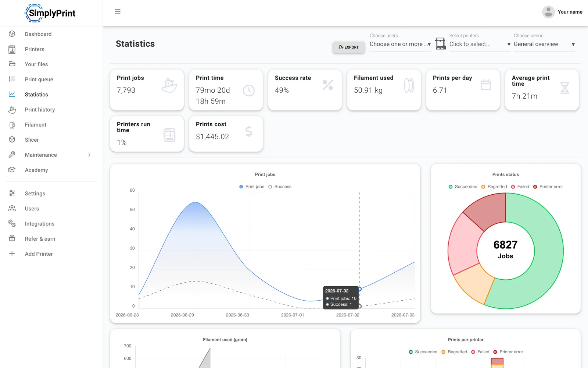The image size is (588, 368).
Task: Toggle Regretted in Prints per printer legend
Action: 454,352
